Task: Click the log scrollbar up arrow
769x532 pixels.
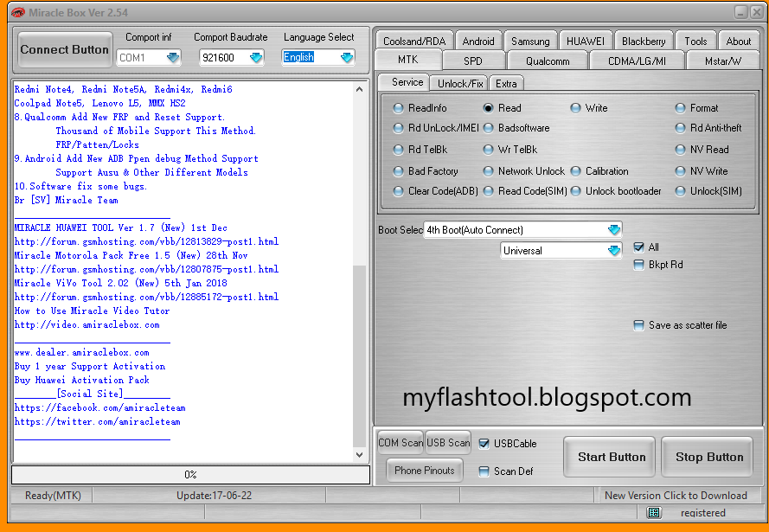Action: point(360,89)
